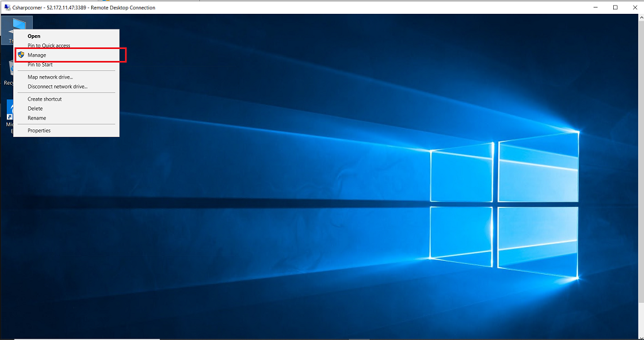Maximize the Remote Desktop Connection window
644x340 pixels.
pos(615,8)
